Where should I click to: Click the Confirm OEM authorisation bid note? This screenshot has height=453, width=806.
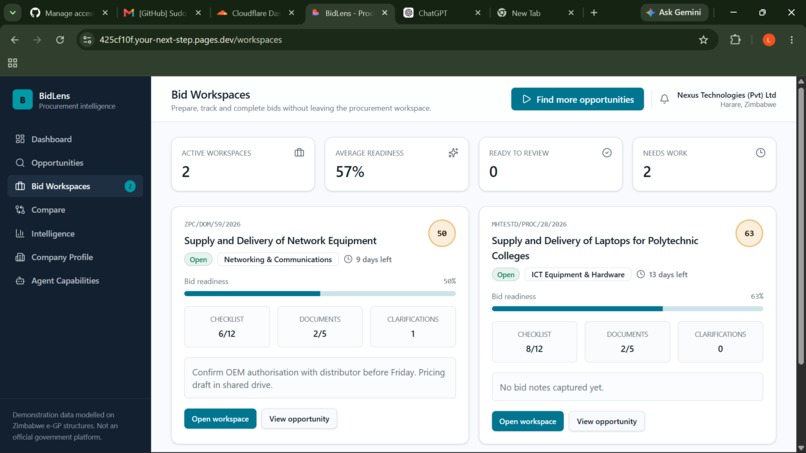coord(320,378)
